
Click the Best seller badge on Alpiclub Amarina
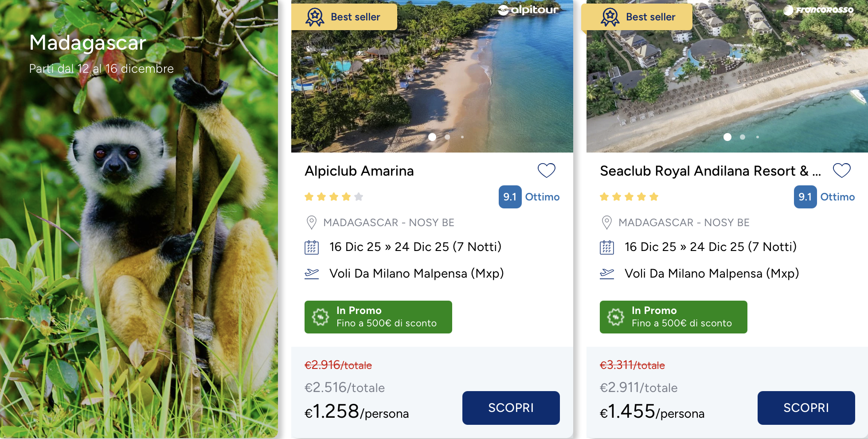coord(344,17)
